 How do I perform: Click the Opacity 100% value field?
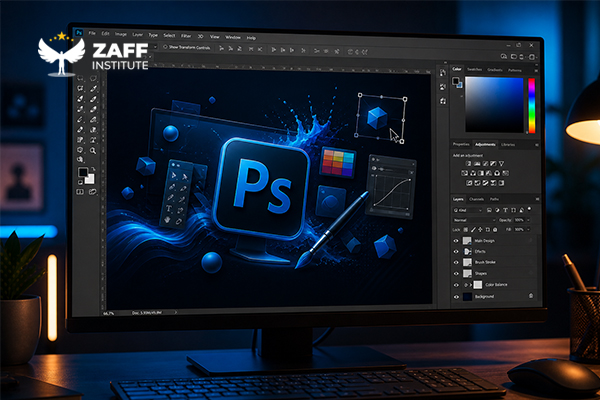click(519, 220)
